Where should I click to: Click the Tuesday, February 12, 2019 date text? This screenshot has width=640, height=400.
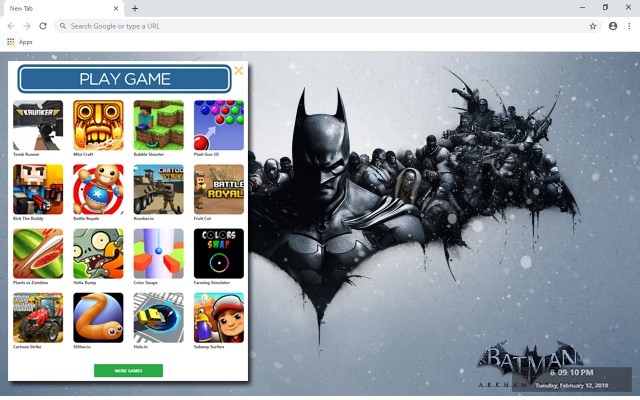[x=571, y=385]
